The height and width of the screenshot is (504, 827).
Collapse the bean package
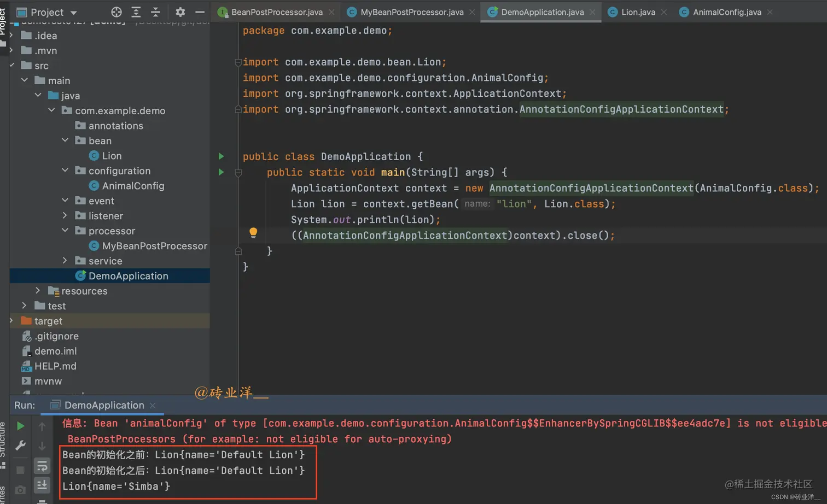[65, 140]
